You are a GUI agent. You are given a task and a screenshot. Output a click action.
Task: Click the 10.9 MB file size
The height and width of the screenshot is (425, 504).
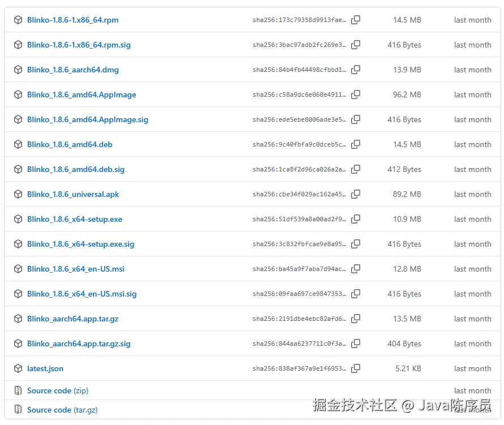(x=407, y=219)
